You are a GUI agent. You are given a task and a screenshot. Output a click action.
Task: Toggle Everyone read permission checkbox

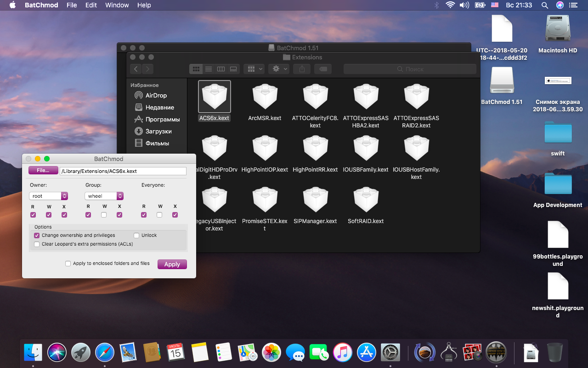[144, 215]
